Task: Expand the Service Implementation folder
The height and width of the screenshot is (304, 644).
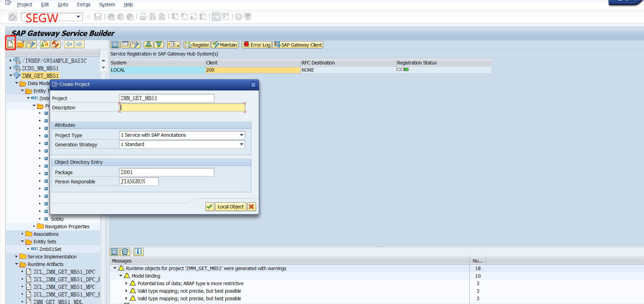Action: point(16,257)
